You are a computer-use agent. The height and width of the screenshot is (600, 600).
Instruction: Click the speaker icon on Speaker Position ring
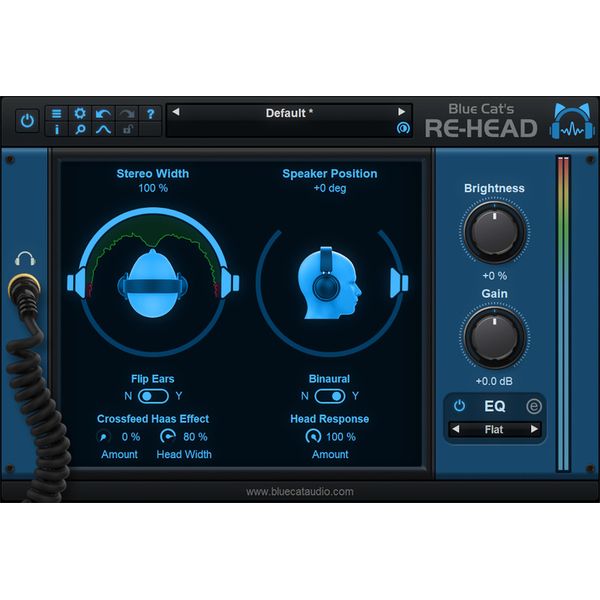coord(399,283)
